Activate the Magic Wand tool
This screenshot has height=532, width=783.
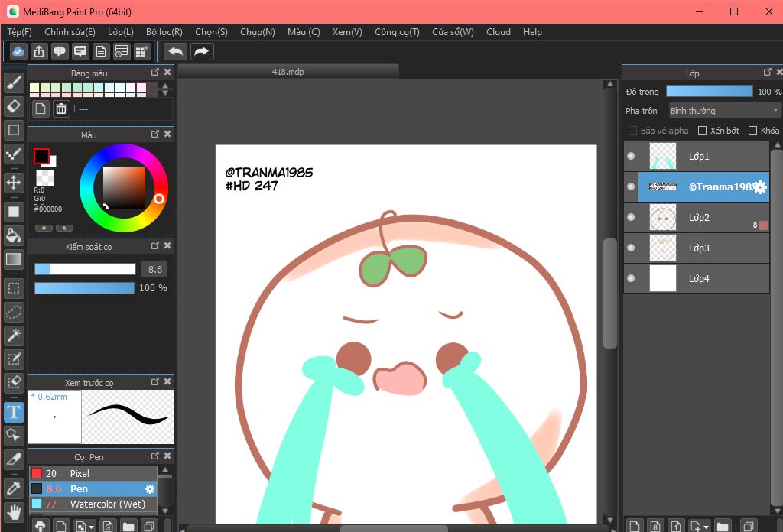pos(13,336)
